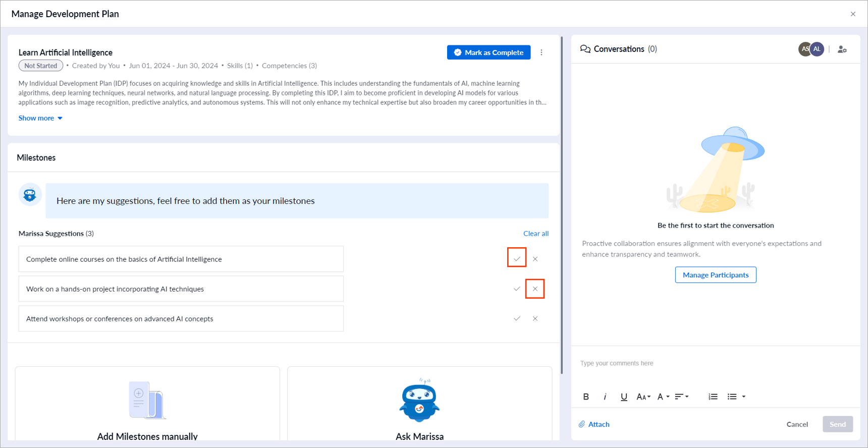Screen dimensions: 868x448
Task: Choose the Add Milestones manually card
Action: 147,404
